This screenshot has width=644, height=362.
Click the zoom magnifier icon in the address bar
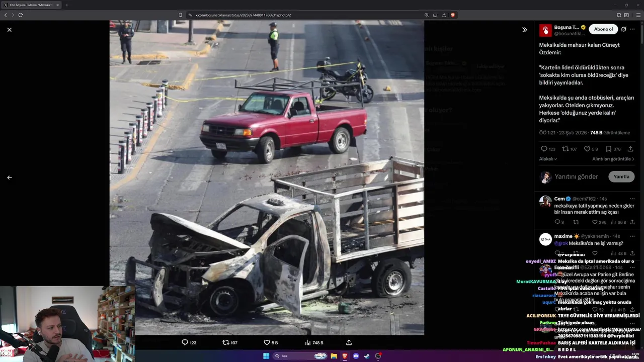click(427, 15)
